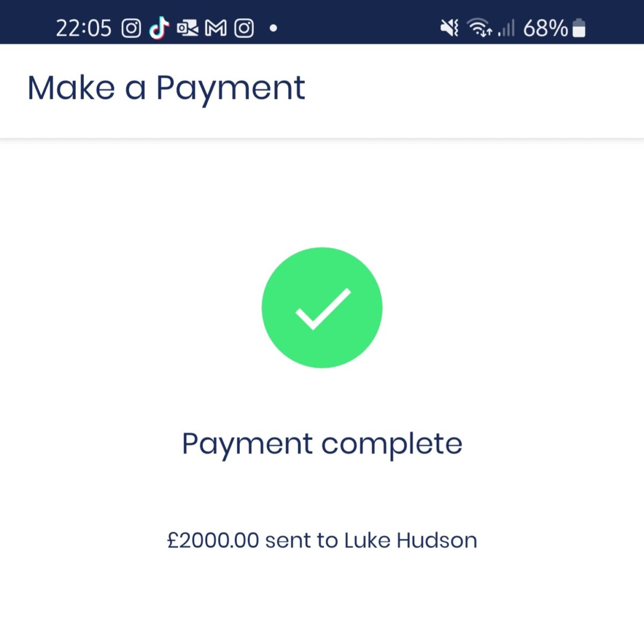The height and width of the screenshot is (644, 644).
Task: Tap the notification overflow dot
Action: 273,28
